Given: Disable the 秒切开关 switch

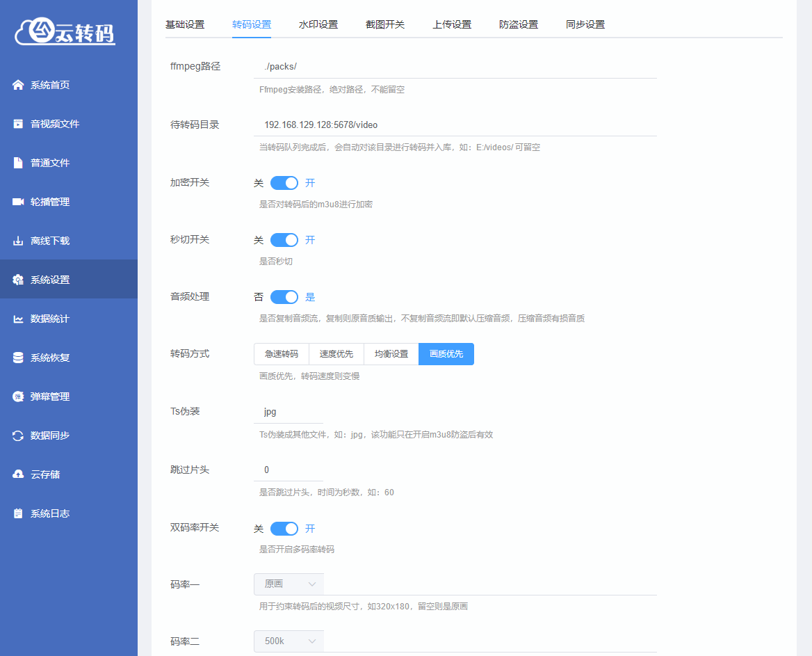Looking at the screenshot, I should 284,239.
